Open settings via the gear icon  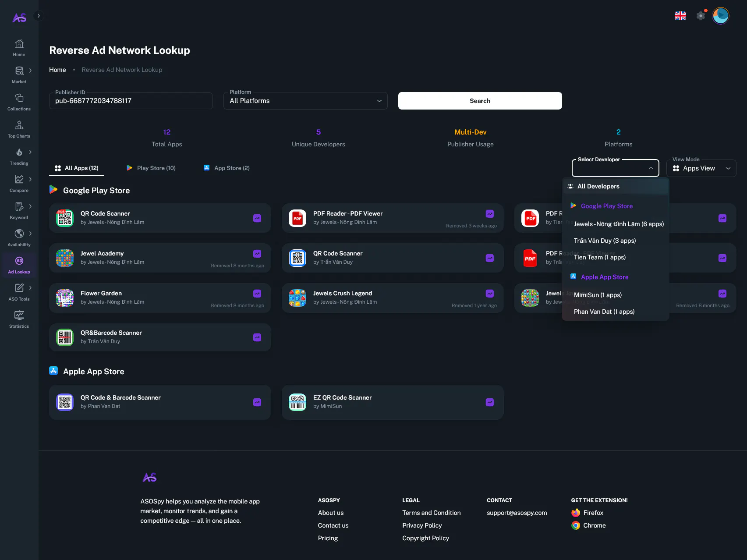[x=701, y=16]
